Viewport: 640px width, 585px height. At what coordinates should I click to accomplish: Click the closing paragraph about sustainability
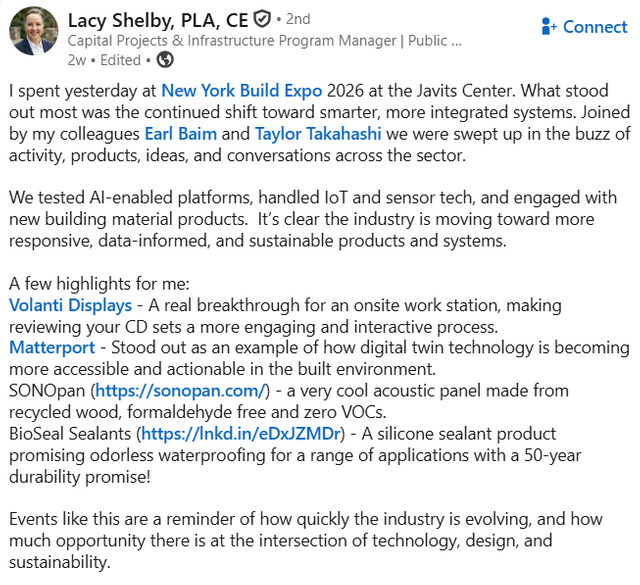(x=306, y=541)
